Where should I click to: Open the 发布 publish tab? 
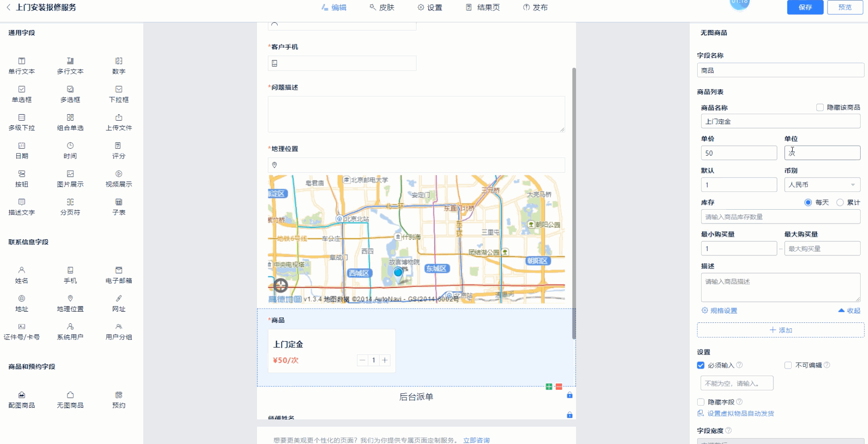click(x=535, y=7)
